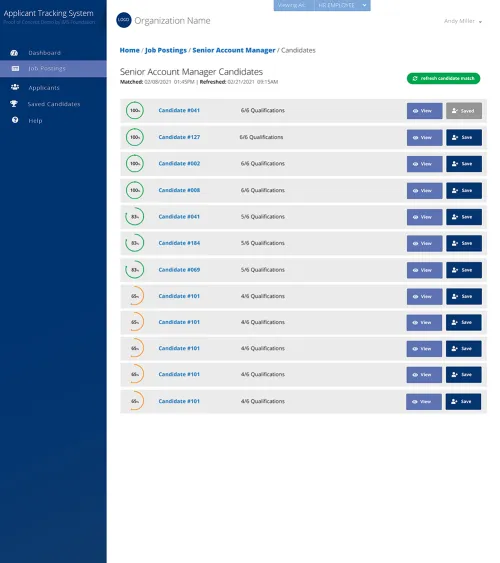The image size is (500, 563).
Task: Click the Matched date text under heading
Action: pyautogui.click(x=157, y=82)
